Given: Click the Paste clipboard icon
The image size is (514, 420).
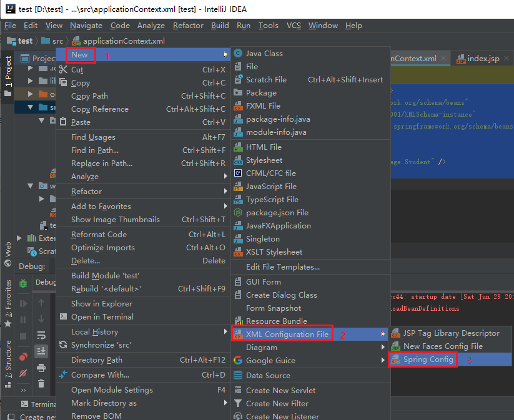Looking at the screenshot, I should 63,122.
